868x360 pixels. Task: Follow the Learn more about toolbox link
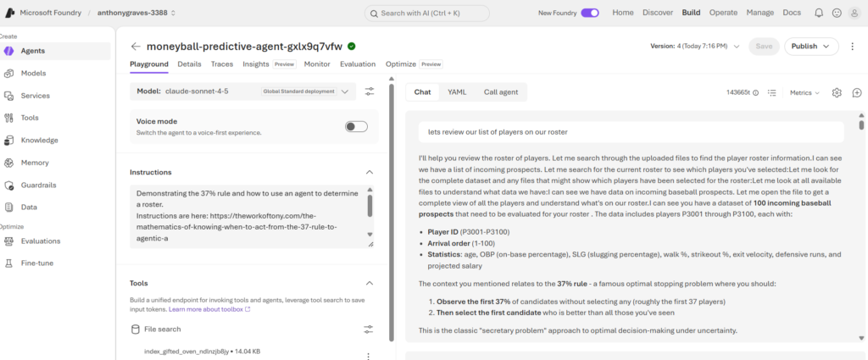(x=210, y=310)
